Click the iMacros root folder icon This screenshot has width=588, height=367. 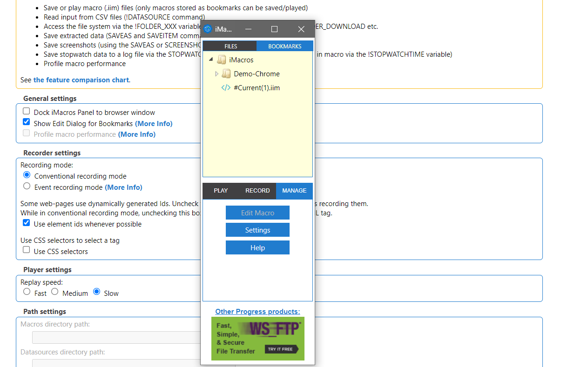[223, 60]
